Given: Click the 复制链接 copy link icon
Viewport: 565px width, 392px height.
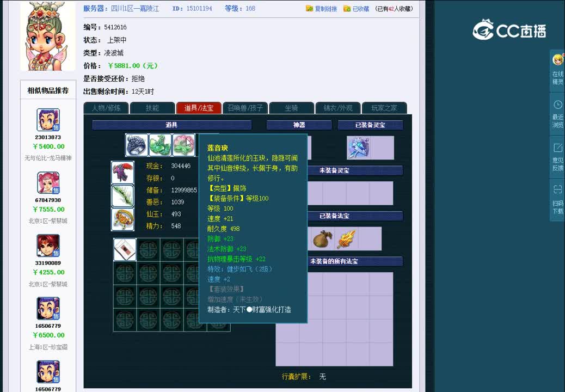Looking at the screenshot, I should 309,8.
